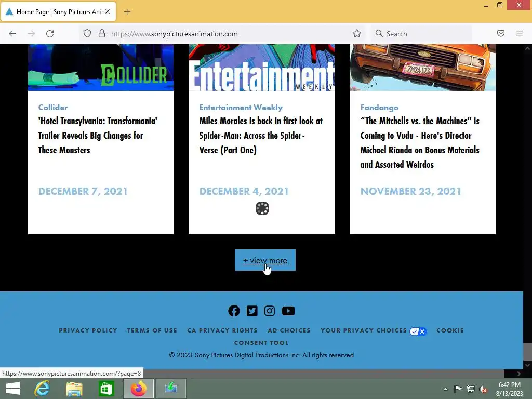Image resolution: width=532 pixels, height=399 pixels.
Task: Close the Sony Pictures Animation tab
Action: click(107, 11)
